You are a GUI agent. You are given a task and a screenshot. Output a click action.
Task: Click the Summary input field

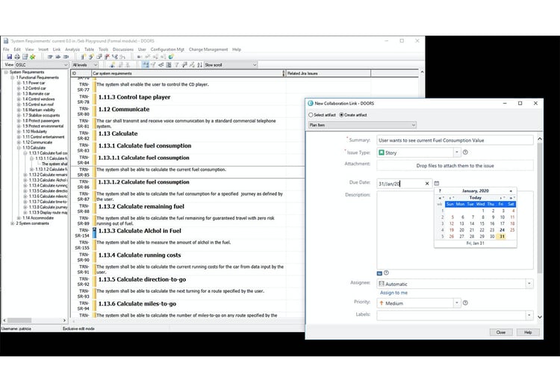pyautogui.click(x=455, y=140)
